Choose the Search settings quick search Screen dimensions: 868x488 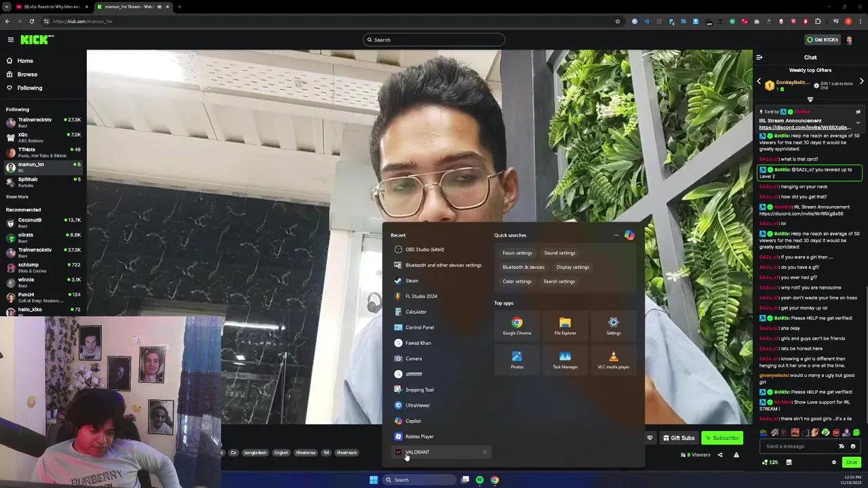[559, 281]
